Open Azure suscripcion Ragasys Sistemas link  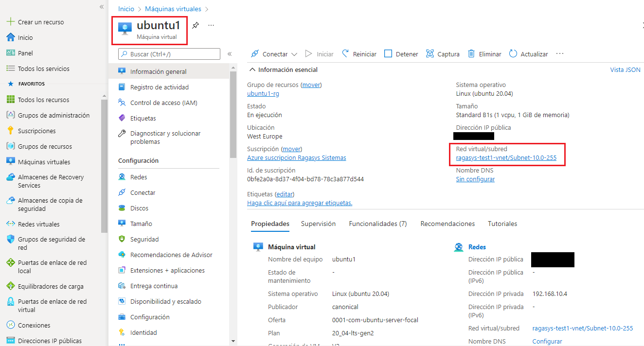[x=297, y=158]
